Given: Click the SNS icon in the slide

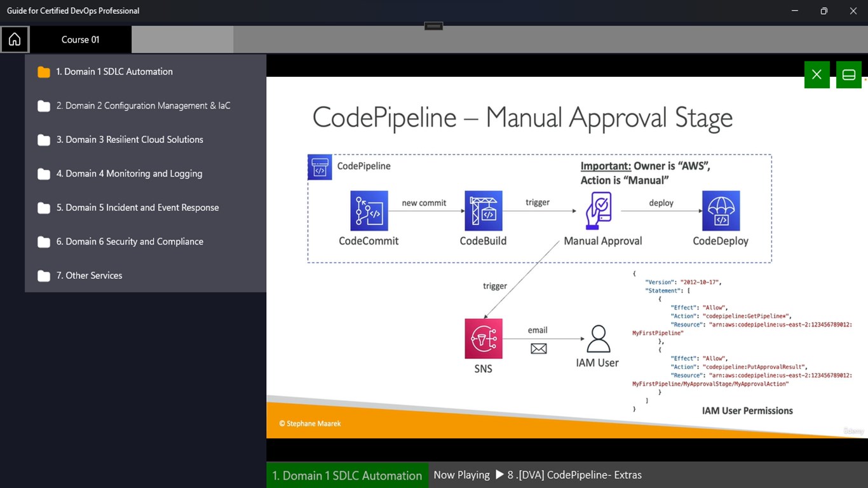Looking at the screenshot, I should [484, 339].
